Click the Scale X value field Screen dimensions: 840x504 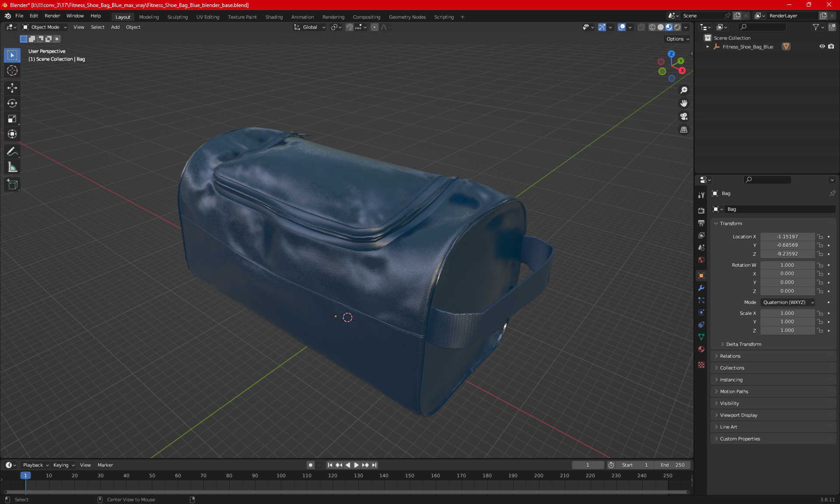click(x=787, y=313)
